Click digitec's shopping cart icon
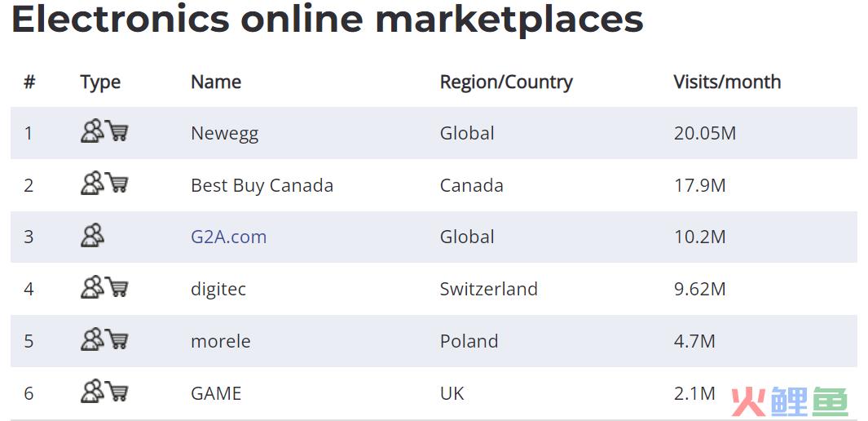Image resolution: width=868 pixels, height=421 pixels. pyautogui.click(x=117, y=287)
